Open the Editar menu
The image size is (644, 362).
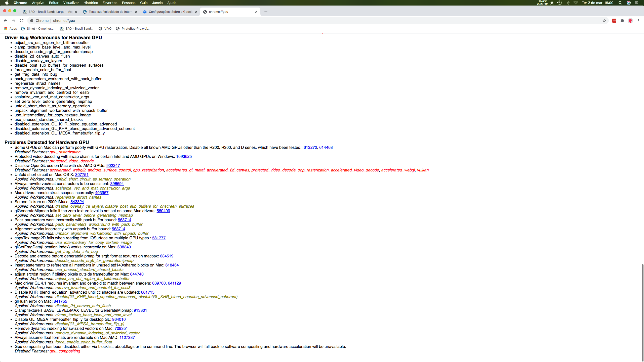[54, 3]
